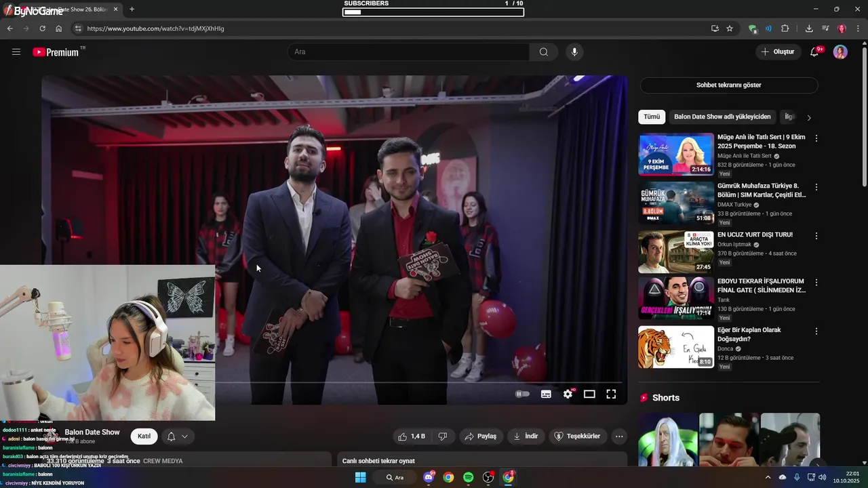Open more actions ellipsis under video
Image resolution: width=868 pixels, height=488 pixels.
[x=619, y=436]
